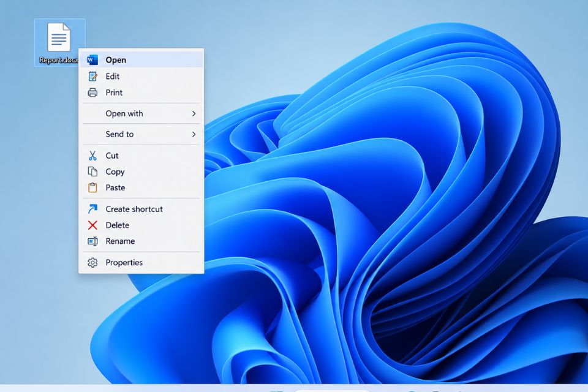The image size is (588, 392).
Task: Open Properties from the context menu
Action: 141,263
